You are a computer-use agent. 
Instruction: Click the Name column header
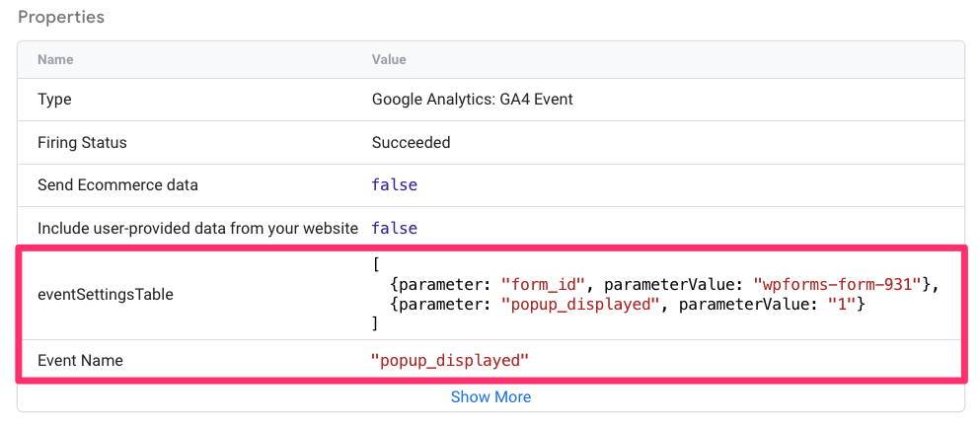click(x=55, y=59)
